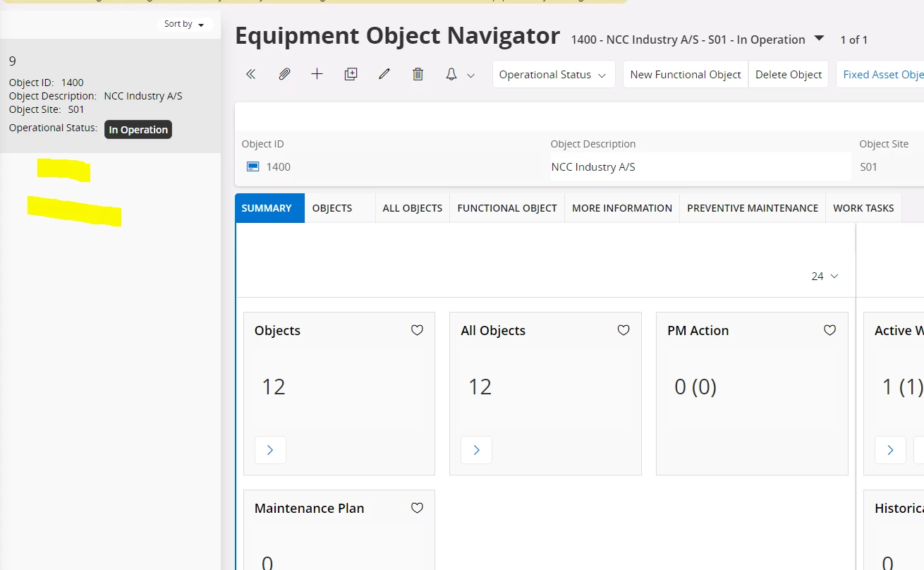Click Object Site value S01
This screenshot has height=570, width=924.
(868, 167)
